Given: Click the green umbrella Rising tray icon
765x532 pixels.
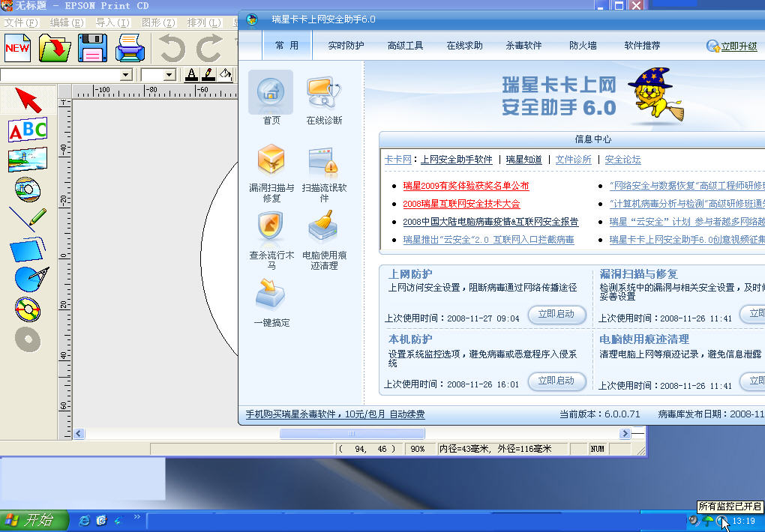Looking at the screenshot, I should coord(707,522).
